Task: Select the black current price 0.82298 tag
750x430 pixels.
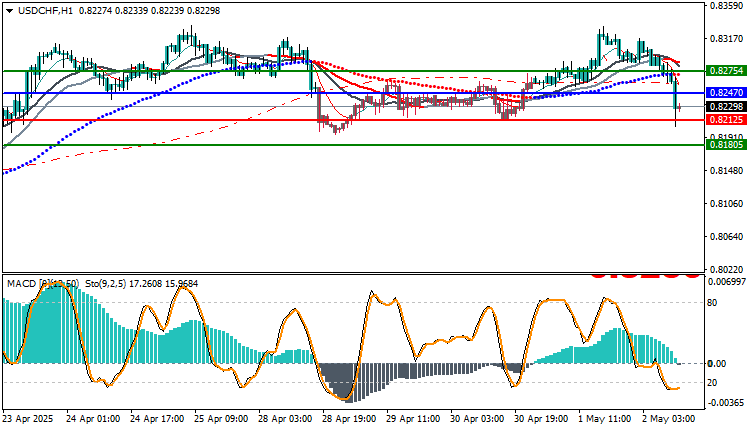Action: click(x=726, y=107)
